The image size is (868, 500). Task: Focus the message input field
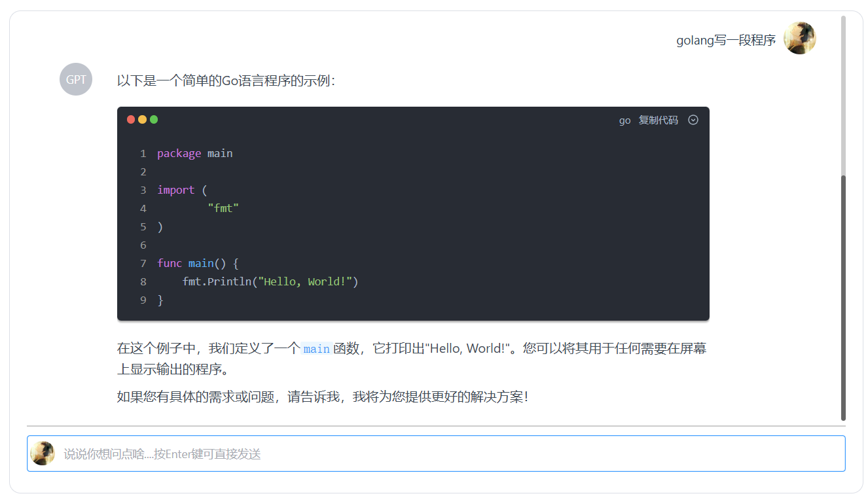coord(436,454)
